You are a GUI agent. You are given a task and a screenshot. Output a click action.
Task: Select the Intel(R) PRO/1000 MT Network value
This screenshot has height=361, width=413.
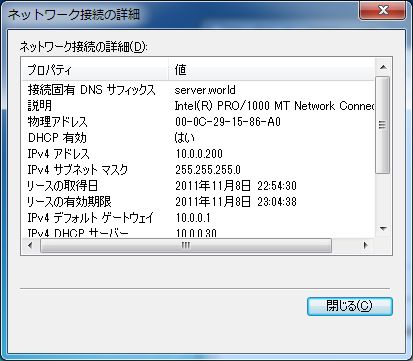(274, 106)
